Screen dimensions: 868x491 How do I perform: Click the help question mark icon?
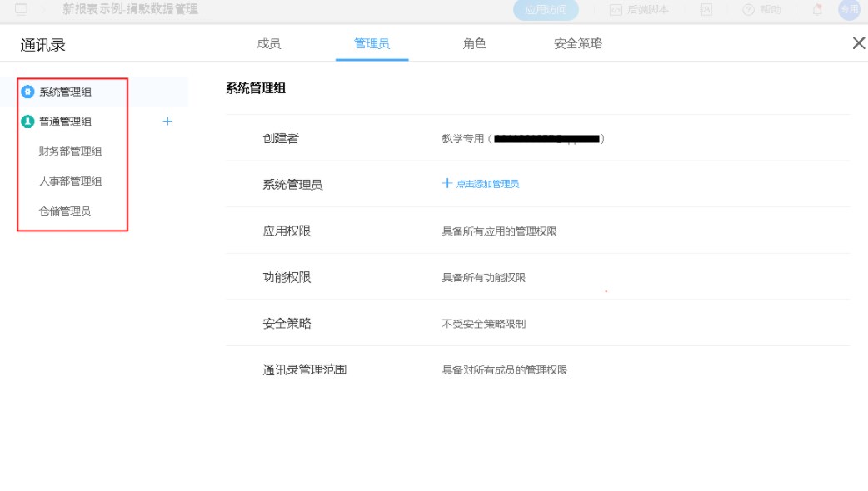pyautogui.click(x=748, y=10)
